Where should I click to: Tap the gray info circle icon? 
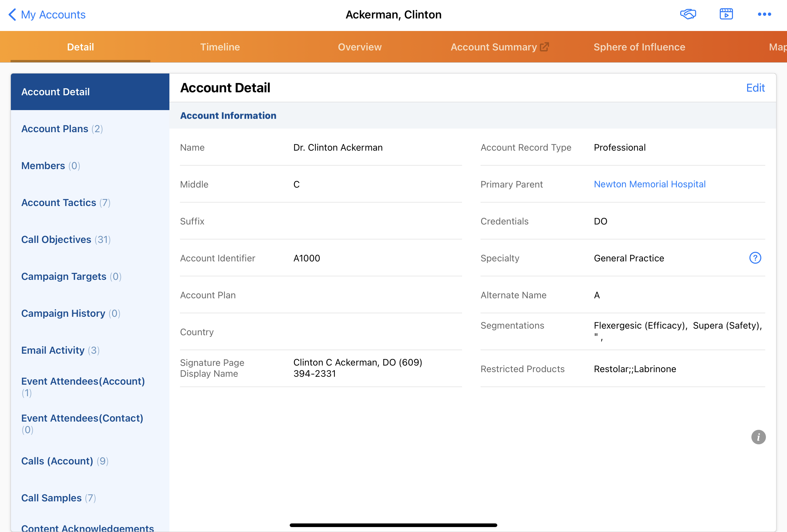(758, 437)
